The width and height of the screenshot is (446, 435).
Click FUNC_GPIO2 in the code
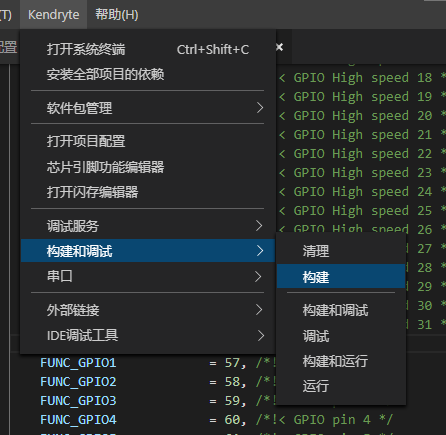click(x=78, y=382)
